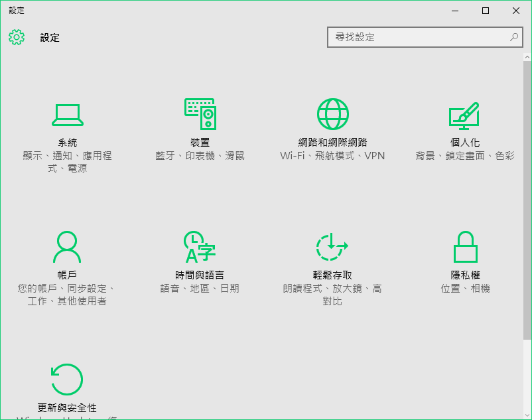Close the 設定 window

pyautogui.click(x=516, y=11)
